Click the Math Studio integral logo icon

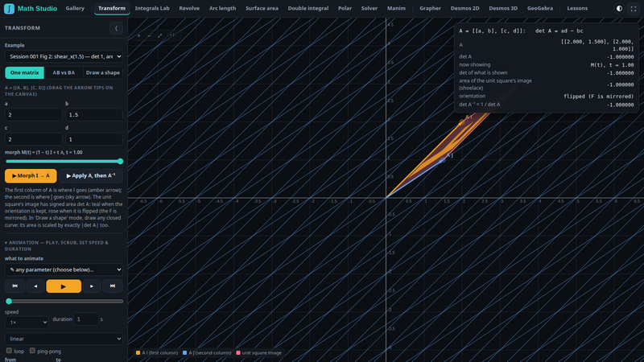[9, 8]
